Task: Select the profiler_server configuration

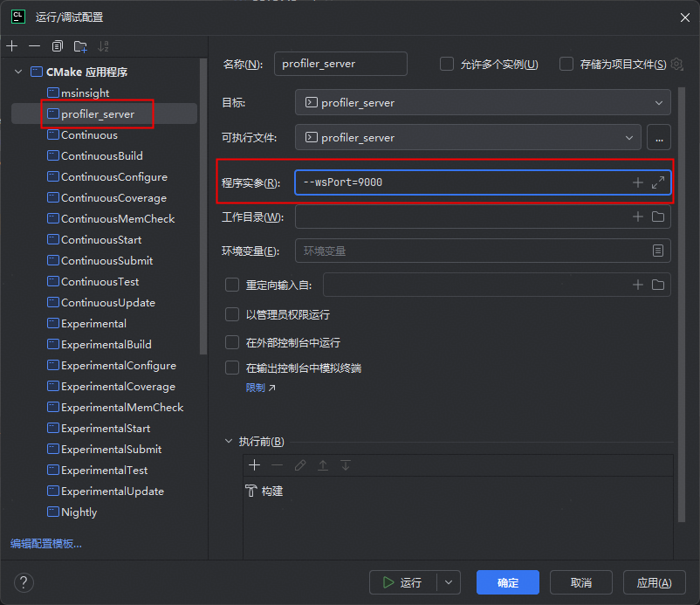Action: pyautogui.click(x=98, y=113)
